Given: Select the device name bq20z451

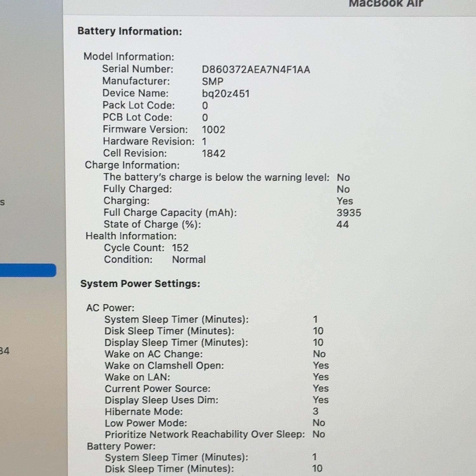Looking at the screenshot, I should click(x=226, y=94).
